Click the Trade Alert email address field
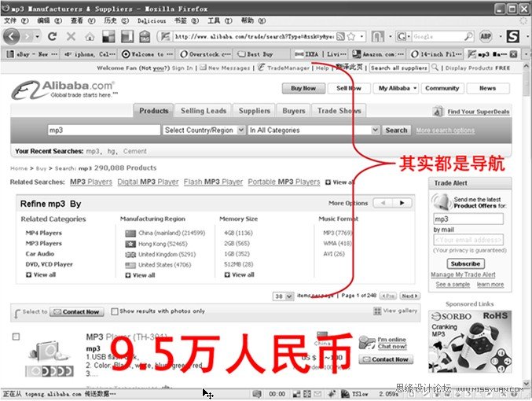 coord(468,240)
